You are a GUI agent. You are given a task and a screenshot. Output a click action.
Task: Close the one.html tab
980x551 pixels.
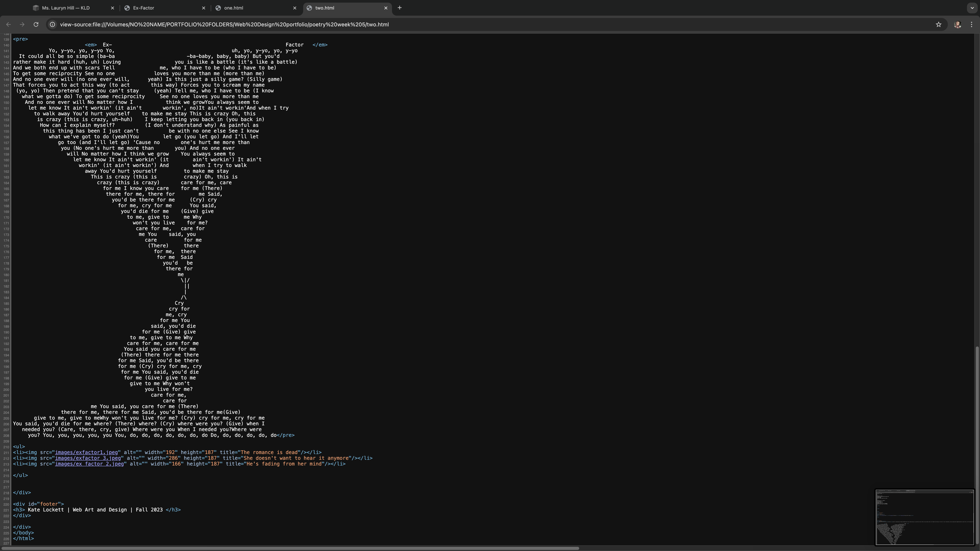[x=295, y=8]
